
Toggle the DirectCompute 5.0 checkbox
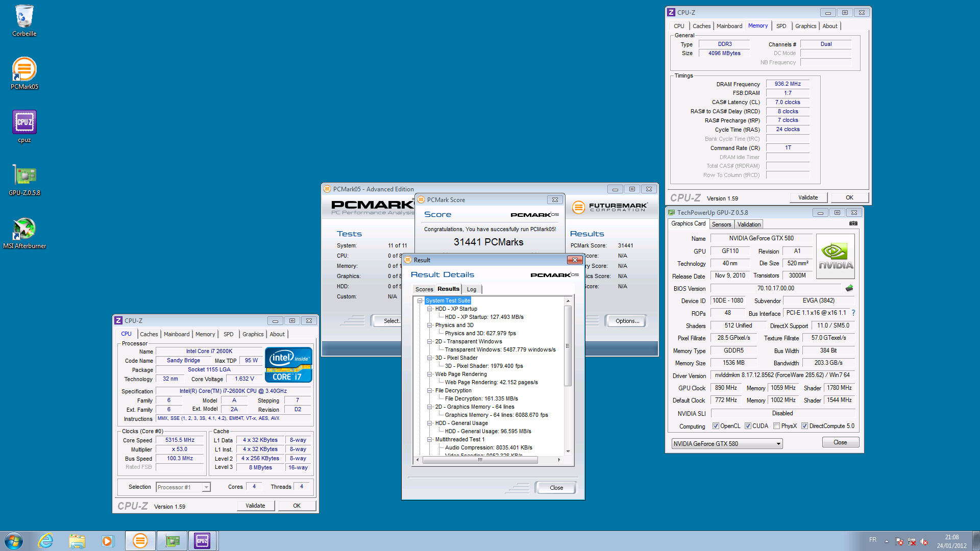tap(804, 426)
